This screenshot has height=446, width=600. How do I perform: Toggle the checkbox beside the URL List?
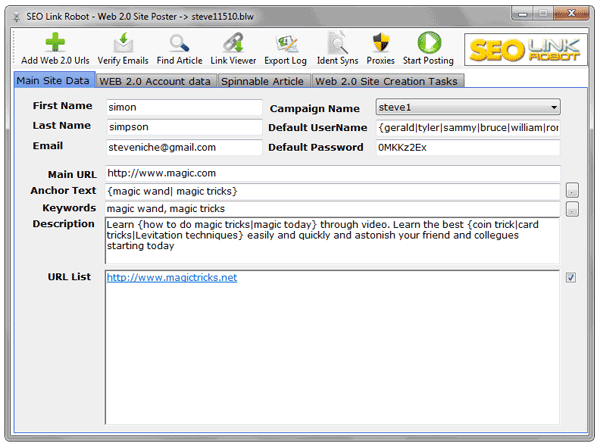point(571,278)
